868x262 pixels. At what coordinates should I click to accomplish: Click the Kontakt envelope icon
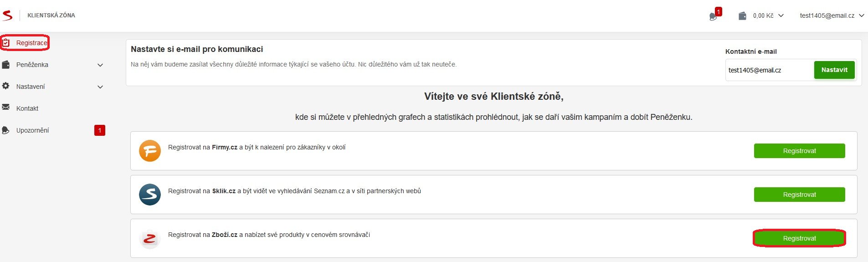[x=6, y=107]
